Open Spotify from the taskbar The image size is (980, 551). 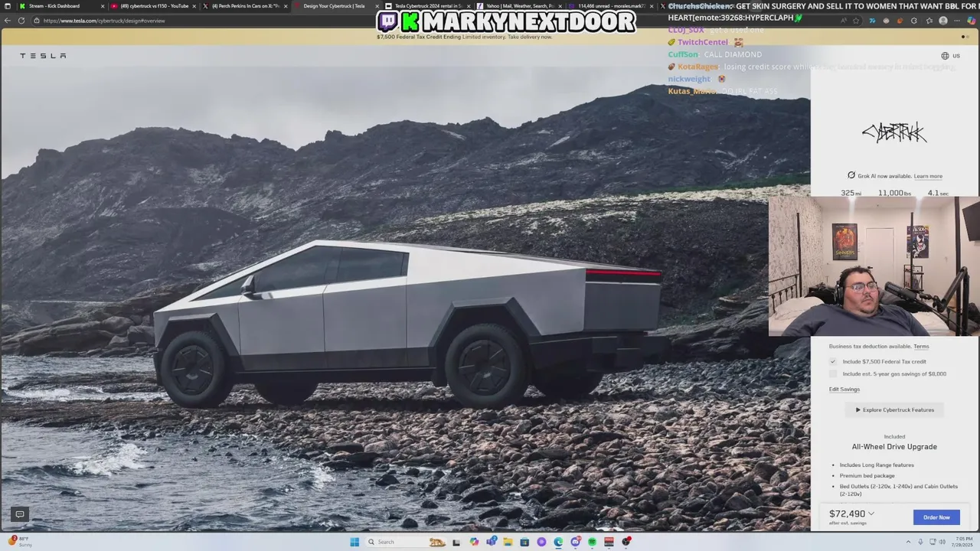[592, 542]
